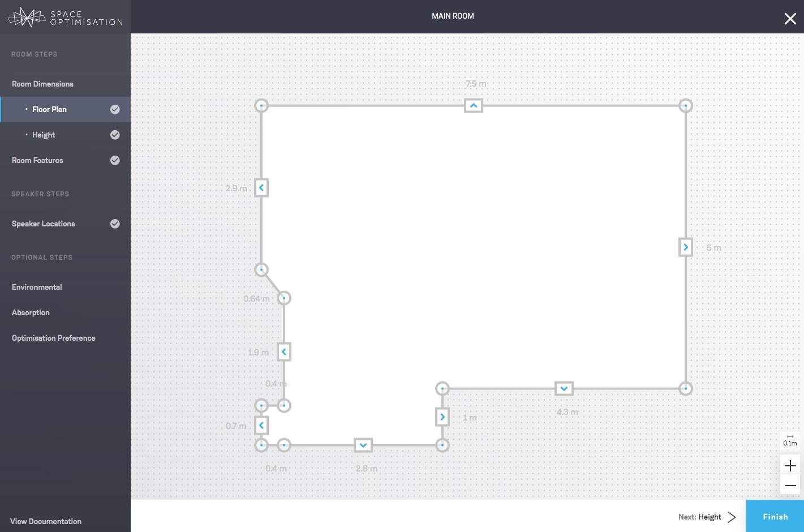Click the MAIN ROOM title
The image size is (804, 532).
pos(453,16)
